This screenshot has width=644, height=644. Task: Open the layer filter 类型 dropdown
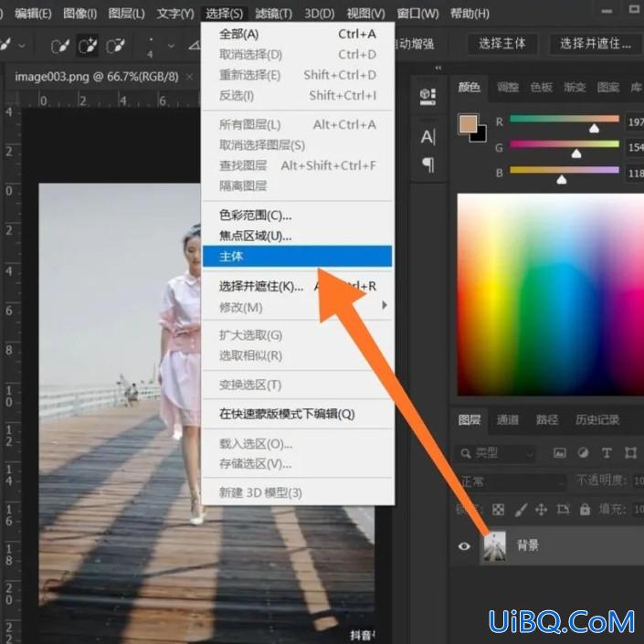point(496,453)
